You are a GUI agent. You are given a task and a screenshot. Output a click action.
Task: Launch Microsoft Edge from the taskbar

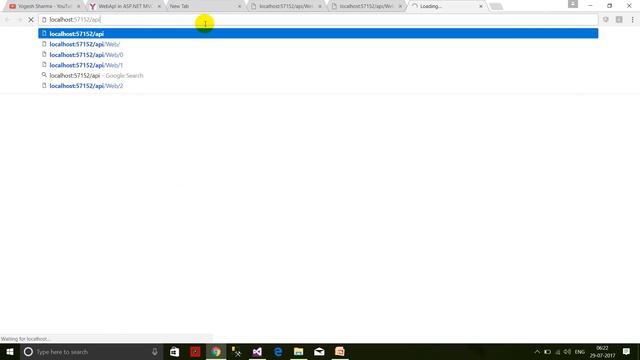278,351
